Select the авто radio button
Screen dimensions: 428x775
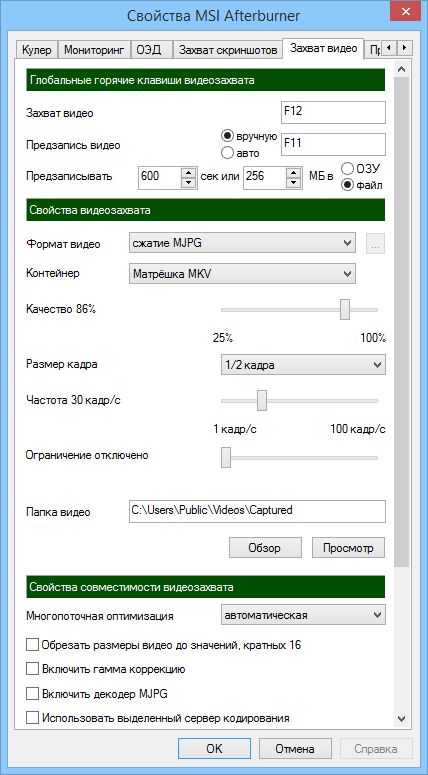[x=240, y=153]
